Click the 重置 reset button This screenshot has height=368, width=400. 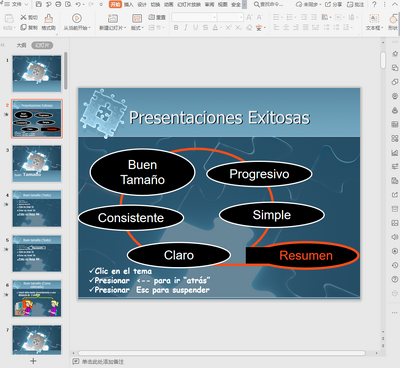coord(157,17)
